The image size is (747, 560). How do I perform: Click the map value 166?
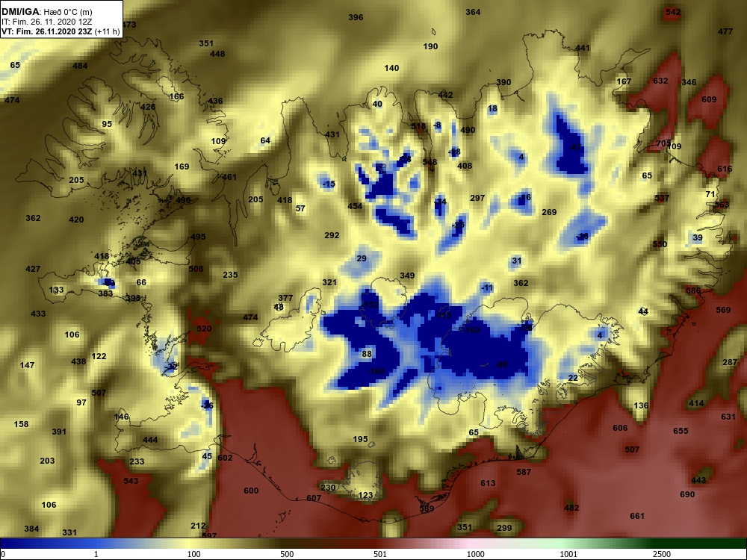point(176,96)
